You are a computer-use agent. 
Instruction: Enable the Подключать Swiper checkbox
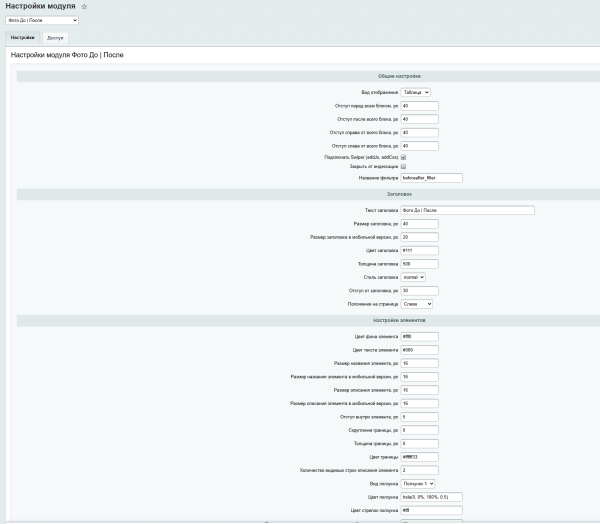[x=403, y=157]
